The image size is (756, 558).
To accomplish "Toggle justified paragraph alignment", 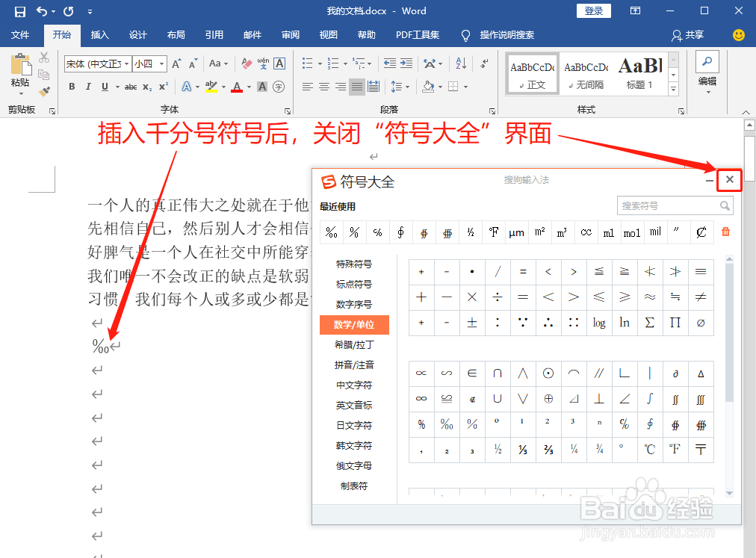I will pos(357,87).
